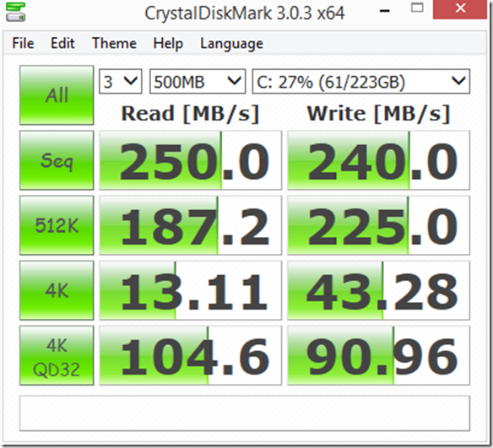Run all benchmarks with the All button
Image resolution: width=493 pixels, height=448 pixels.
point(57,94)
